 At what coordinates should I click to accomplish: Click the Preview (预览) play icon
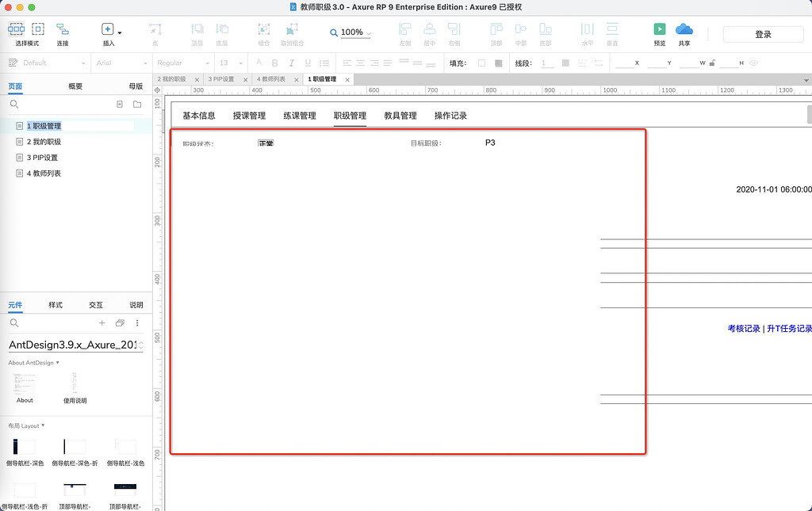click(x=659, y=29)
